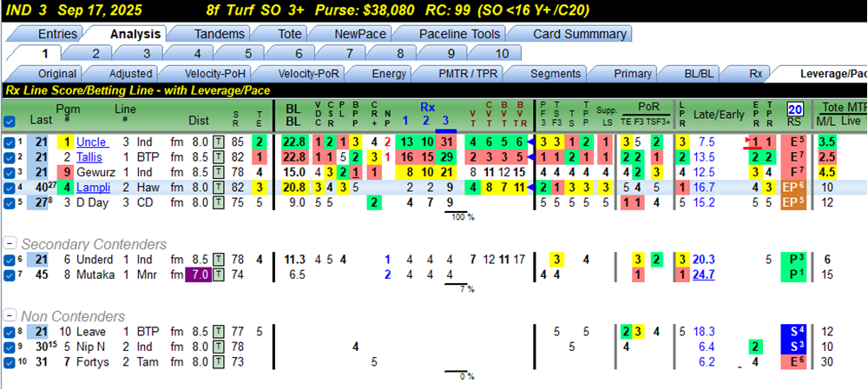The width and height of the screenshot is (868, 390).
Task: Uncheck the row 9 Nip N checkbox
Action: [9, 347]
